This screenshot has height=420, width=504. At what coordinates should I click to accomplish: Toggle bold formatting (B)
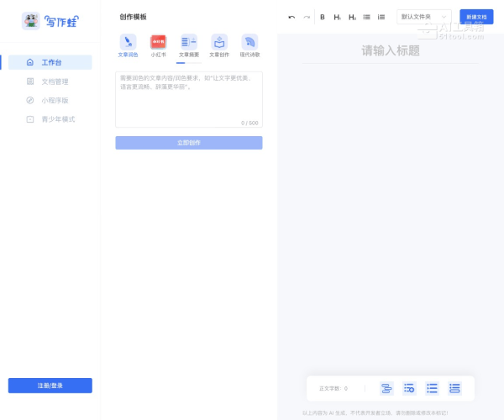pyautogui.click(x=323, y=17)
